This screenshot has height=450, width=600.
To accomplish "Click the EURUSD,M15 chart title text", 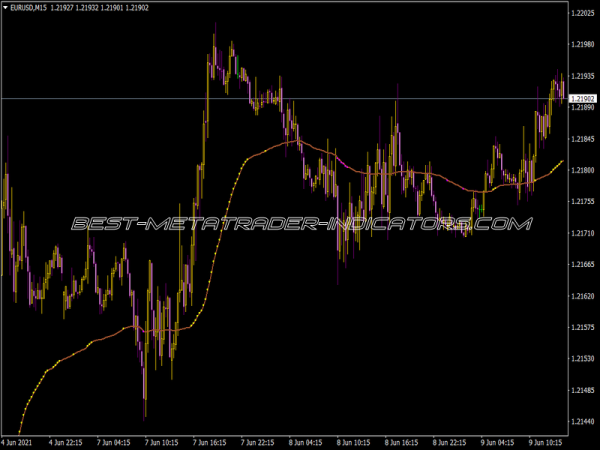I will (x=30, y=8).
